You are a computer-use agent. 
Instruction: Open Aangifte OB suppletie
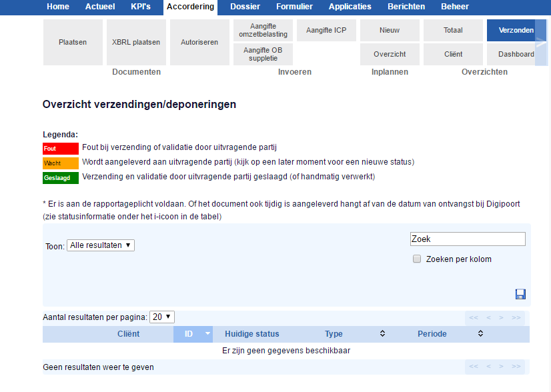tap(263, 54)
